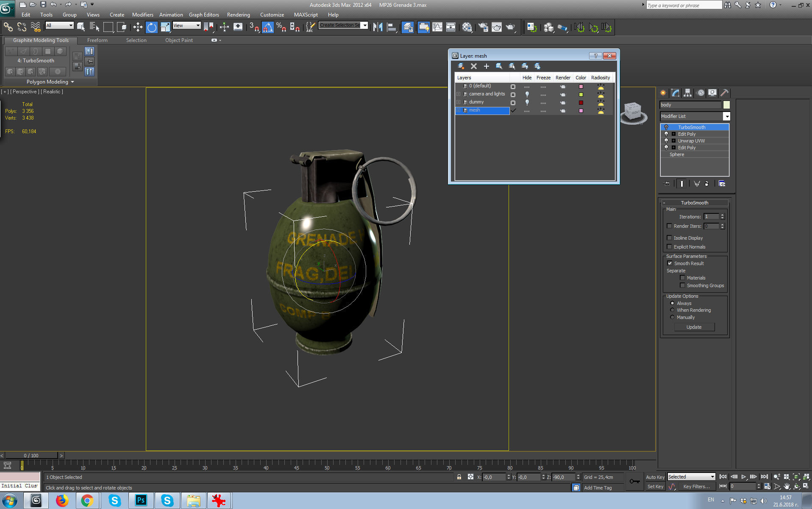Select the Select and Scale tool
This screenshot has width=812, height=509.
165,26
